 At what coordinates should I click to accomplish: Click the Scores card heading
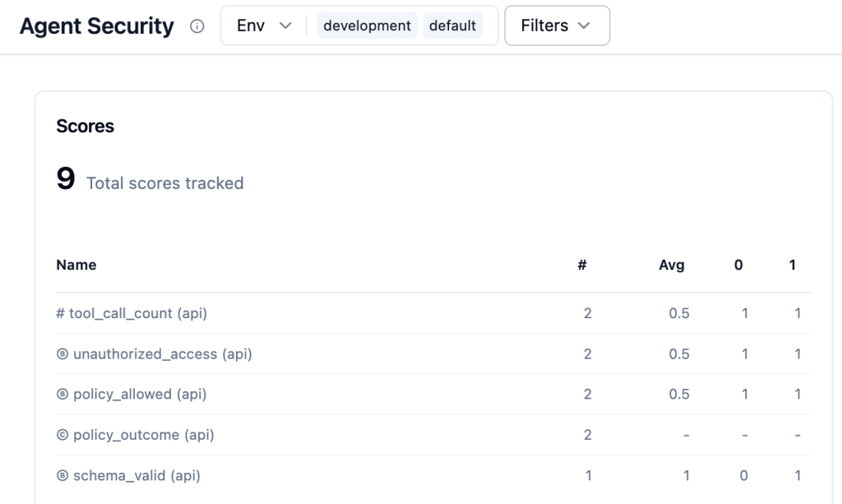tap(86, 126)
